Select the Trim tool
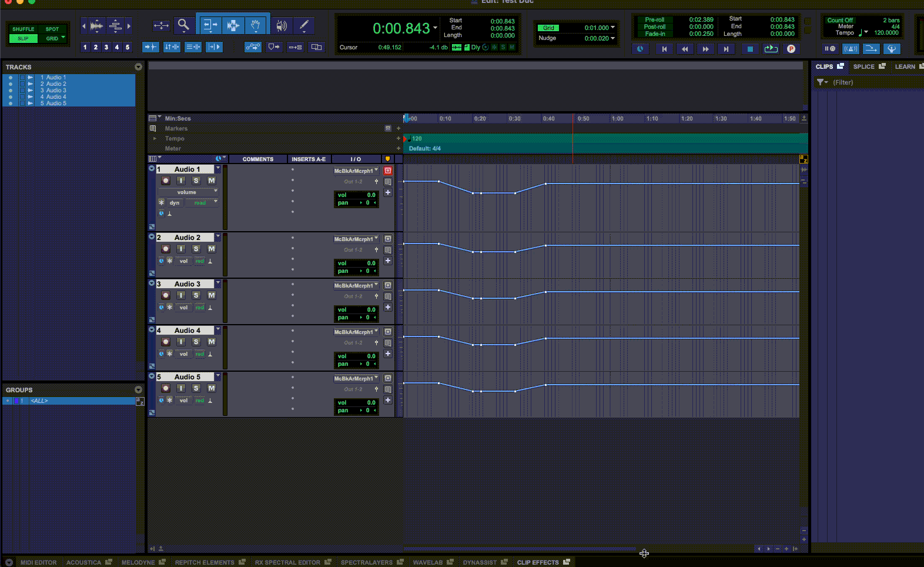 209,25
